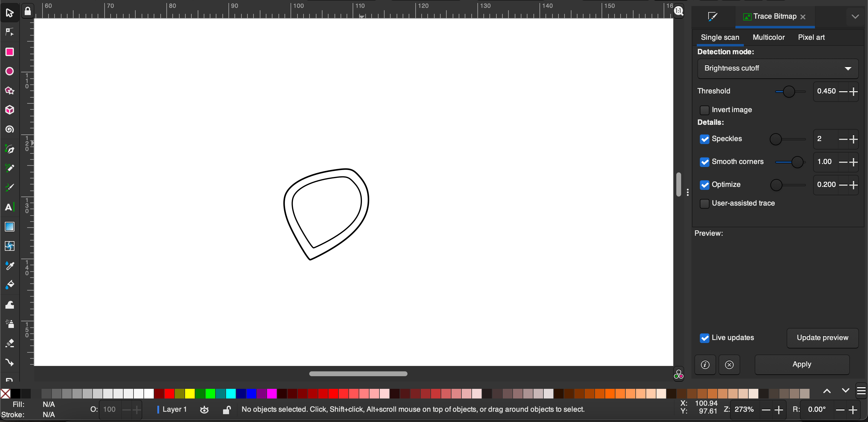Enable User-assisted trace
The width and height of the screenshot is (868, 422).
tap(705, 204)
